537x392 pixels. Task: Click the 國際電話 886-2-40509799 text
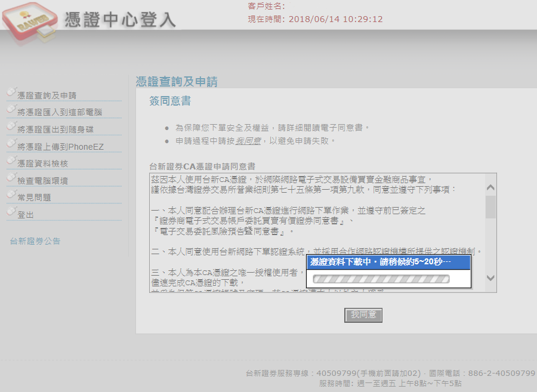click(482, 373)
